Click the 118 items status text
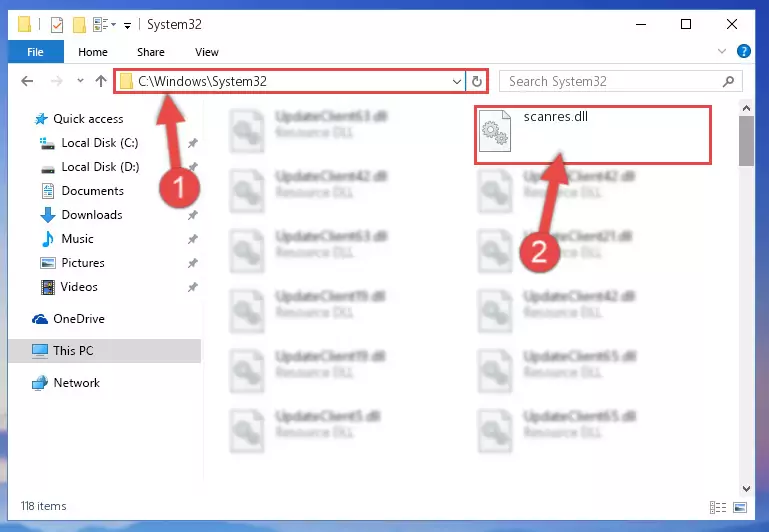Image resolution: width=769 pixels, height=532 pixels. click(x=43, y=506)
